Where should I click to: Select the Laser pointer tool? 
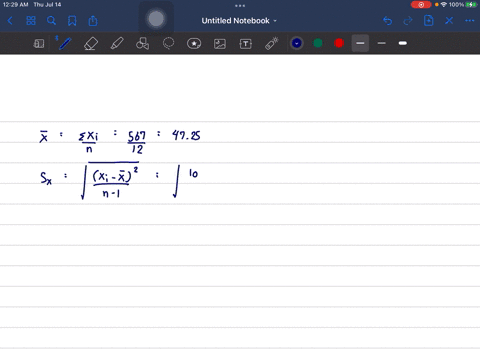(272, 44)
